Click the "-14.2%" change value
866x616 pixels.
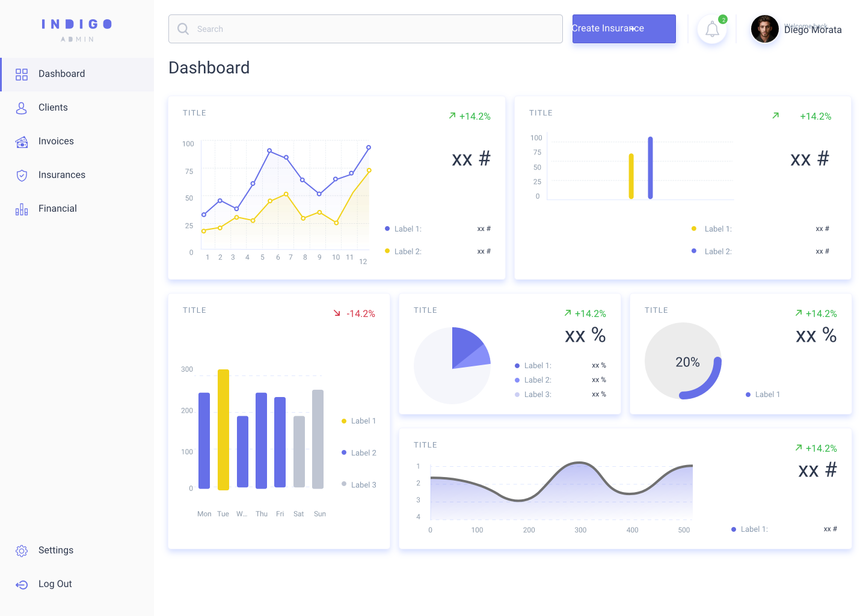361,314
